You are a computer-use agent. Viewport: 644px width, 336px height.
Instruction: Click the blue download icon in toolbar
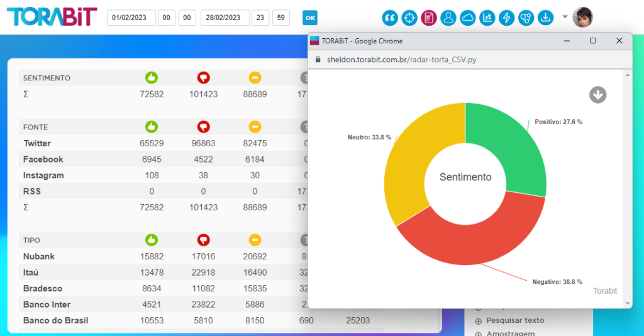[x=545, y=18]
